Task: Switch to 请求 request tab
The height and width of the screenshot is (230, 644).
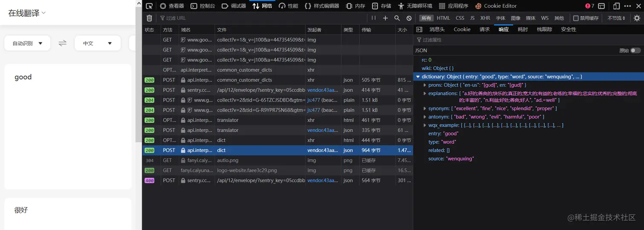Action: [x=485, y=29]
